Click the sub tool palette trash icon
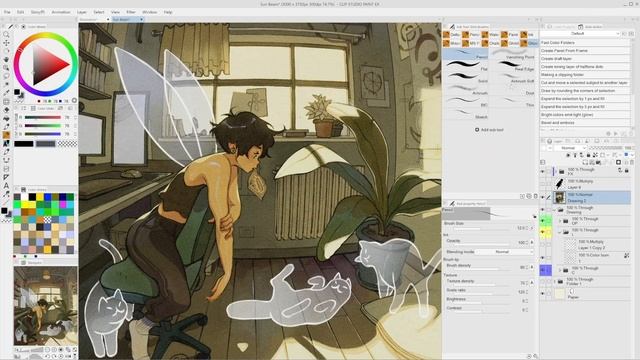This screenshot has height=360, width=640. pos(536,196)
